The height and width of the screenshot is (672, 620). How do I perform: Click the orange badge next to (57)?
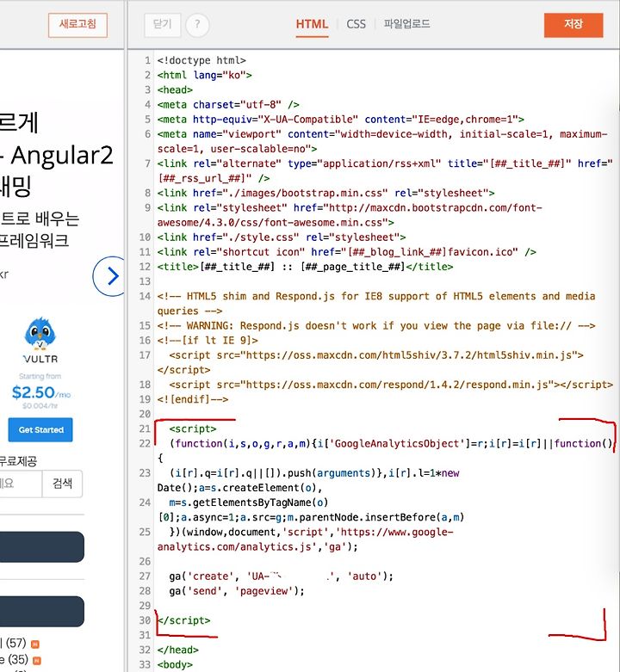35,644
